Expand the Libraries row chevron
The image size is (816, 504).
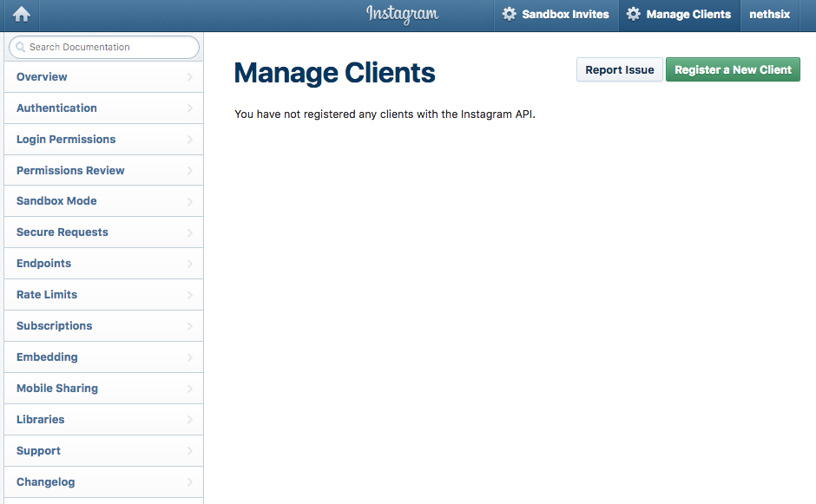pyautogui.click(x=190, y=420)
